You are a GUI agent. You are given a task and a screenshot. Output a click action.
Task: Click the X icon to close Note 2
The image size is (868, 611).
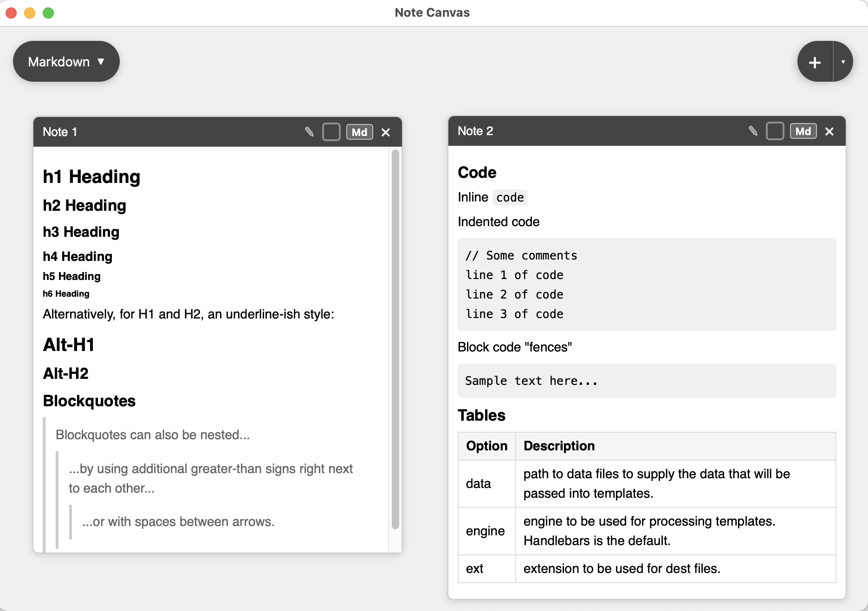(829, 131)
